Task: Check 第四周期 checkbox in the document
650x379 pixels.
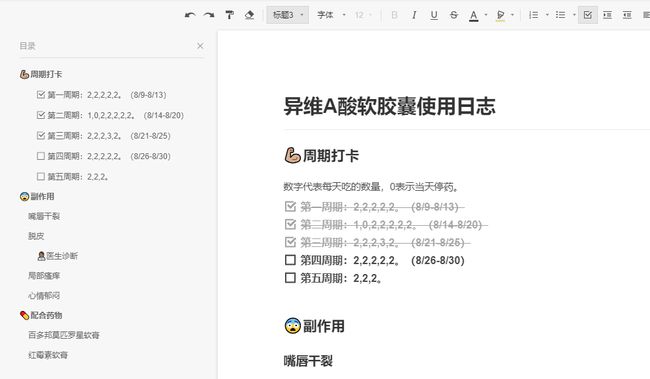Action: (x=290, y=260)
